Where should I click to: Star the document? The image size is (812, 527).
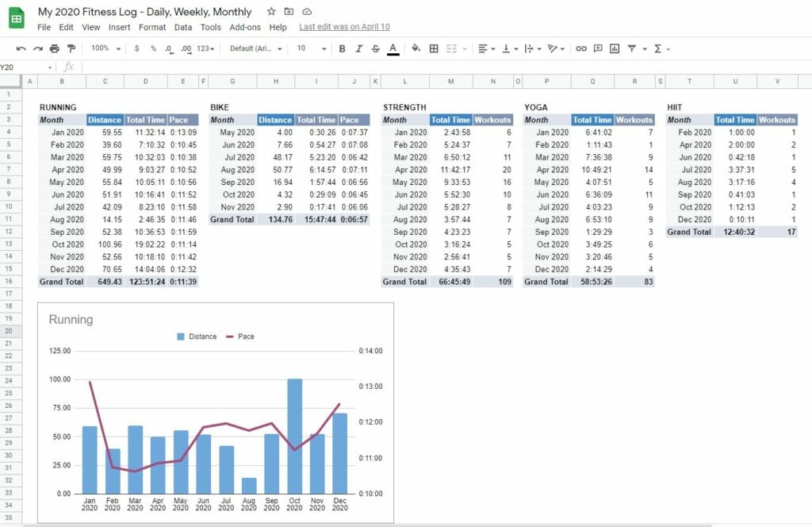coord(271,11)
